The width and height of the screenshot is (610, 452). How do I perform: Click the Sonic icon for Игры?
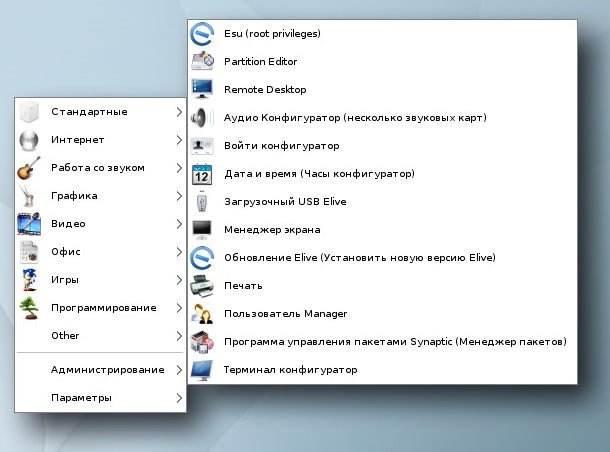[30, 280]
